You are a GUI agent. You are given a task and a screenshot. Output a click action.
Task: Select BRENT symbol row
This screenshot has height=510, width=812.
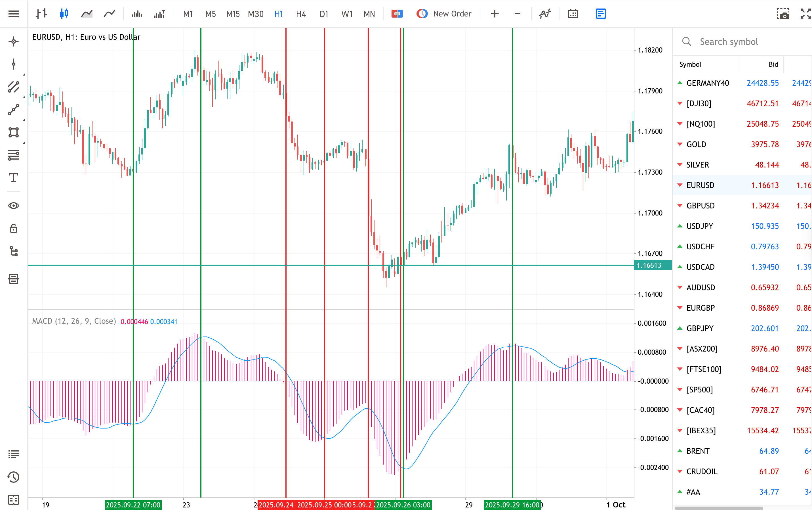(742, 451)
